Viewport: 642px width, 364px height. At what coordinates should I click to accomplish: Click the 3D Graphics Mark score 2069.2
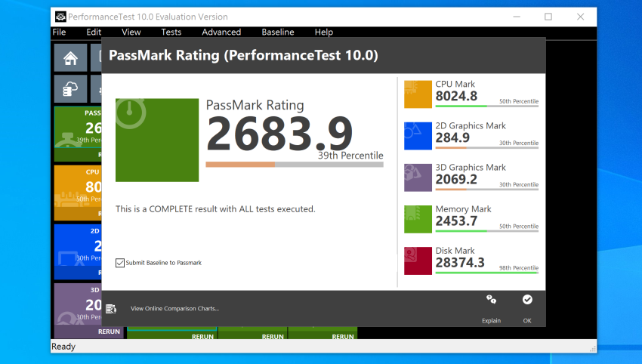click(456, 179)
